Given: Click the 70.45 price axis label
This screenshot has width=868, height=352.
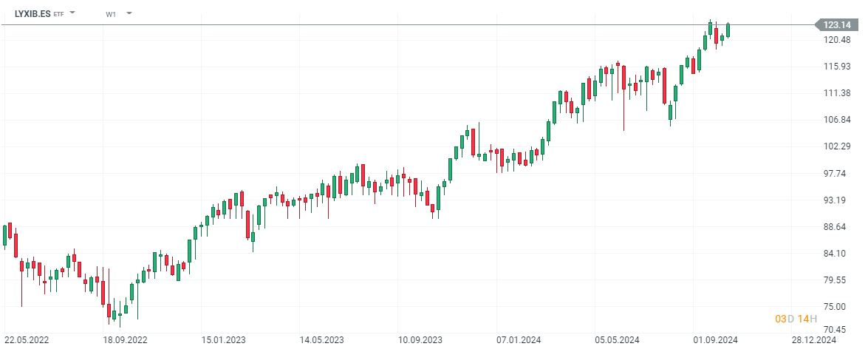Looking at the screenshot, I should pos(836,329).
